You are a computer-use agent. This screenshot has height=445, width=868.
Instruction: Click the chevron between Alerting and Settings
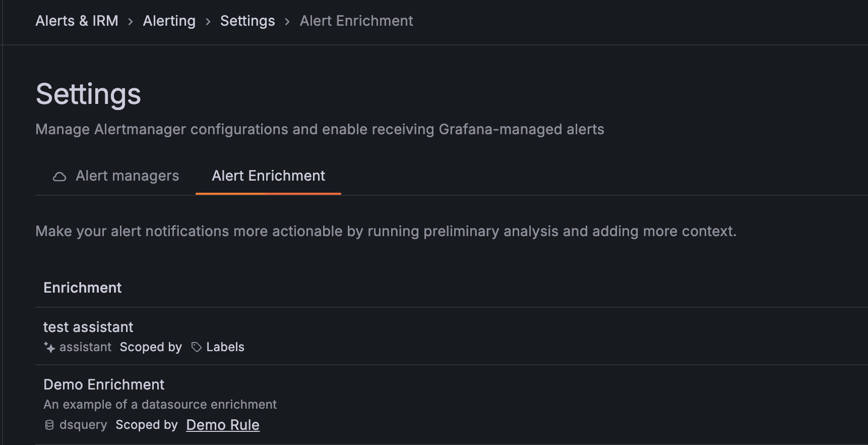pyautogui.click(x=208, y=21)
